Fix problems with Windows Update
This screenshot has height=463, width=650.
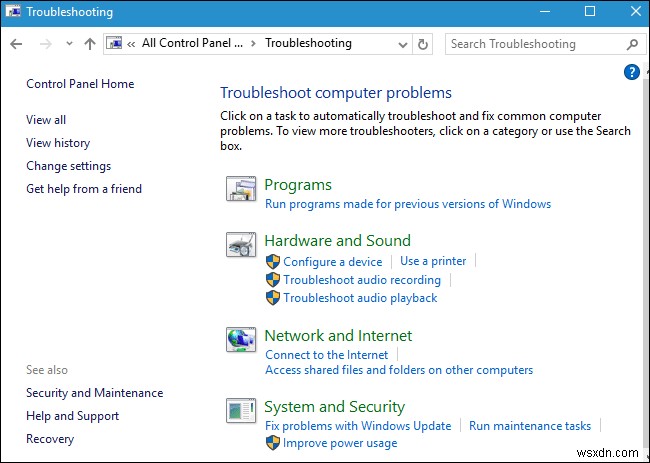358,426
